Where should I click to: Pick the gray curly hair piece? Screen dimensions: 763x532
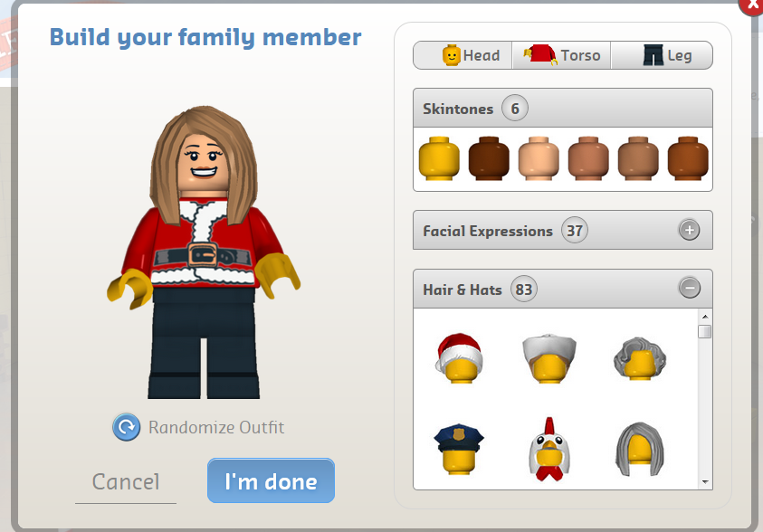(639, 358)
